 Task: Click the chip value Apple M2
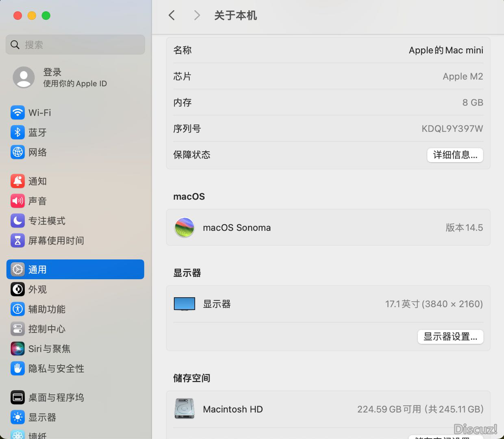click(x=463, y=76)
